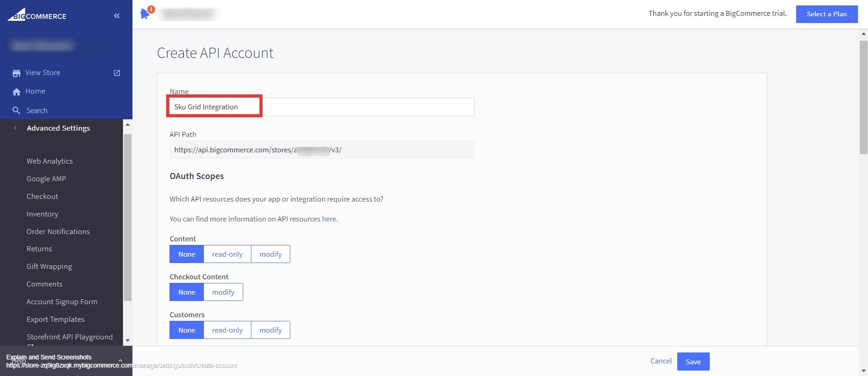The height and width of the screenshot is (376, 868).
Task: Go to Home in the sidebar
Action: coord(35,91)
